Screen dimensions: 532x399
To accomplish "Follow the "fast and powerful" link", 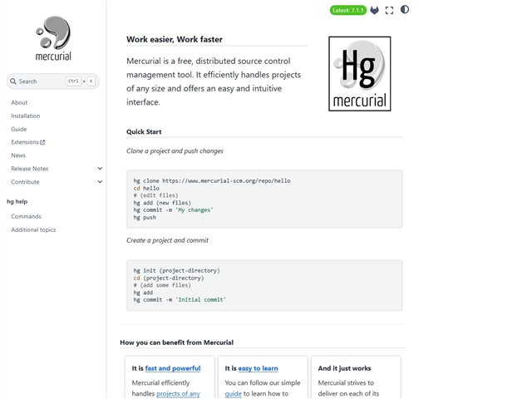I will tap(173, 368).
